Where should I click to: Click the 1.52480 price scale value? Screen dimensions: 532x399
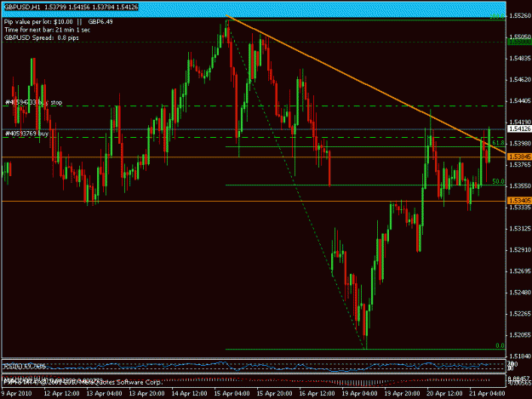click(x=520, y=293)
